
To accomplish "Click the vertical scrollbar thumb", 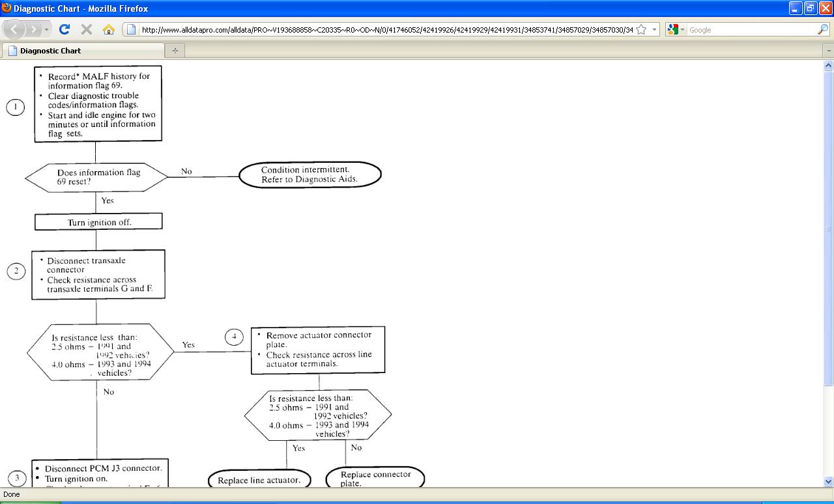I will pyautogui.click(x=829, y=228).
